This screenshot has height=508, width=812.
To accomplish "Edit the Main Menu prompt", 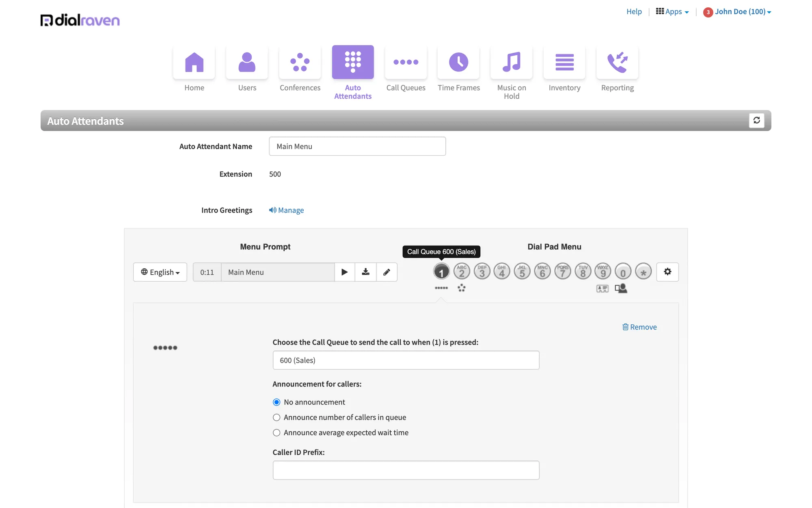I will coord(387,272).
